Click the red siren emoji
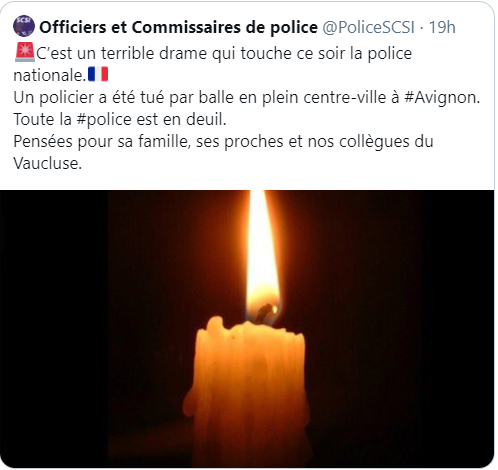 tap(25, 52)
